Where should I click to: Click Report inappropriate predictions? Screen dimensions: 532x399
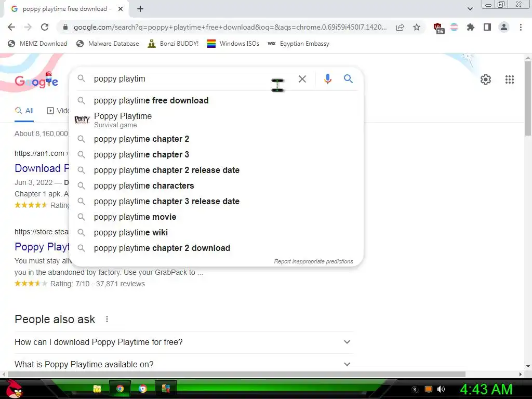(x=313, y=262)
